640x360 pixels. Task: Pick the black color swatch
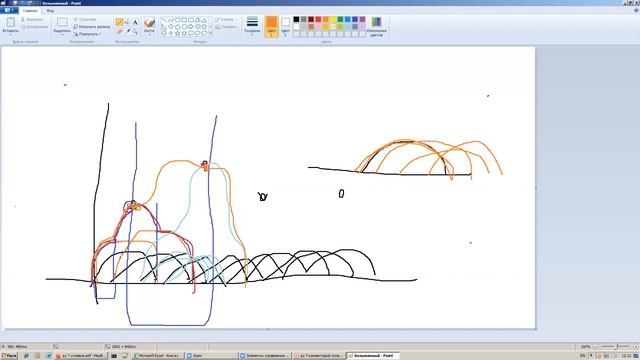pos(296,19)
